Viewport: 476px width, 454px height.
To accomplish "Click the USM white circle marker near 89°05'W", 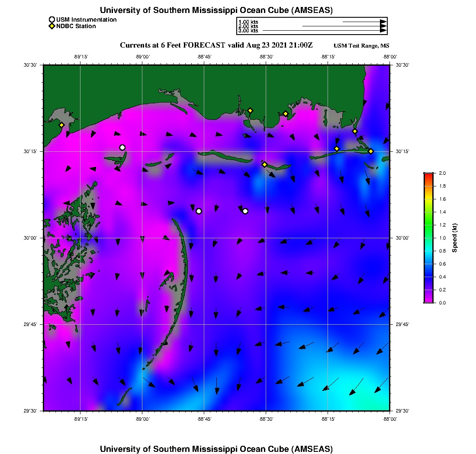I will 122,147.
